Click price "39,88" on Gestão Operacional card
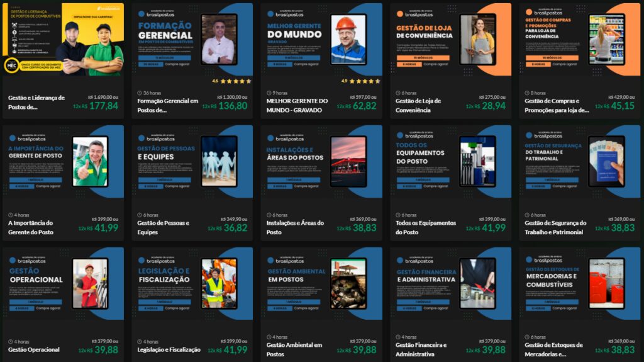This screenshot has width=644, height=362. click(x=106, y=350)
